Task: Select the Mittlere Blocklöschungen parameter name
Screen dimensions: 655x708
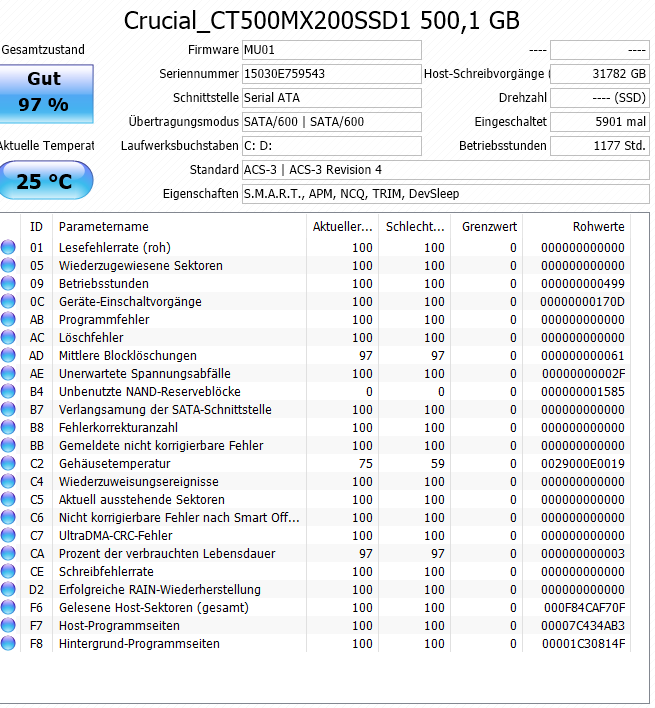Action: point(128,356)
